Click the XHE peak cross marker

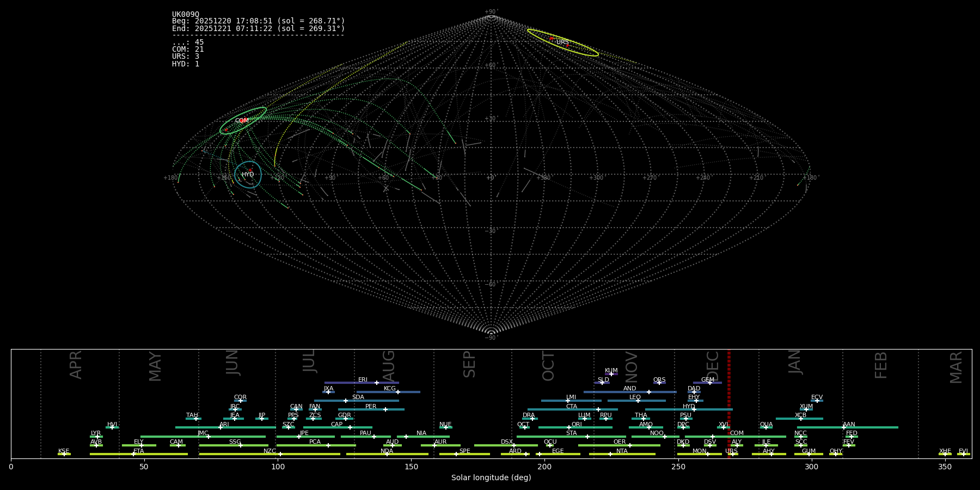click(x=945, y=454)
